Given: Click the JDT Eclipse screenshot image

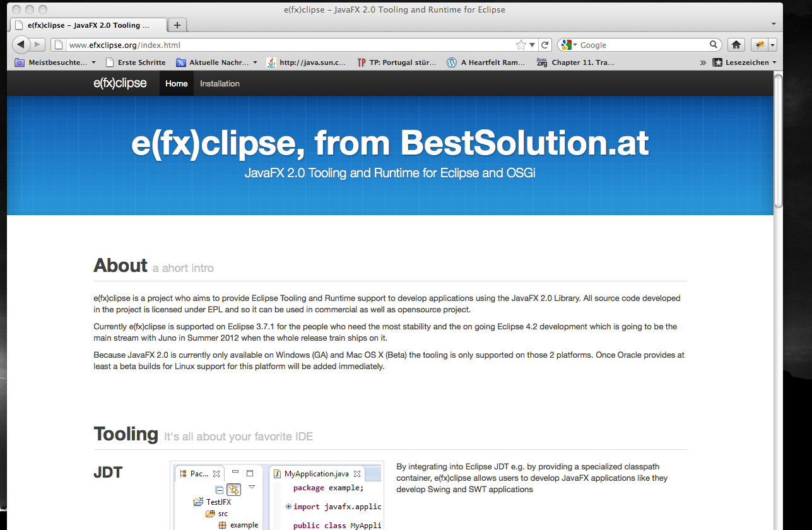Looking at the screenshot, I should coord(276,496).
